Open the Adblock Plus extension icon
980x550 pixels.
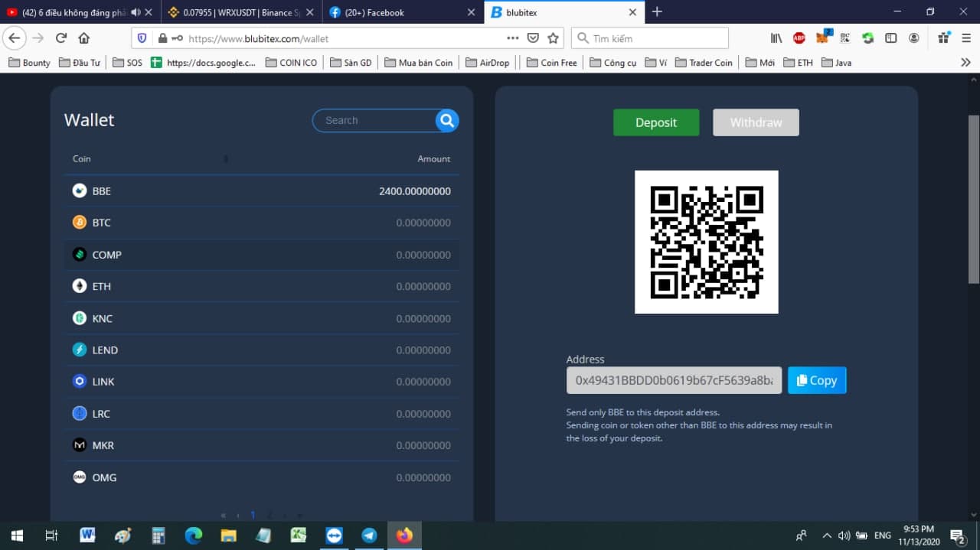click(x=799, y=38)
